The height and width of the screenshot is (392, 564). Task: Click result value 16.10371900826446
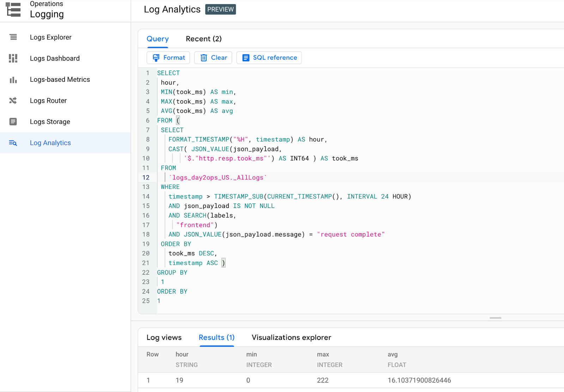point(419,380)
